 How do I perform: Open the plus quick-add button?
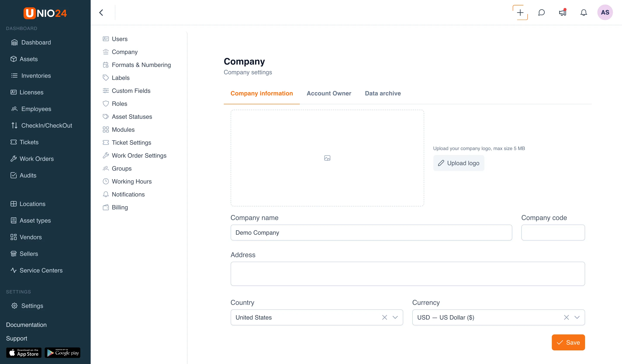click(520, 13)
